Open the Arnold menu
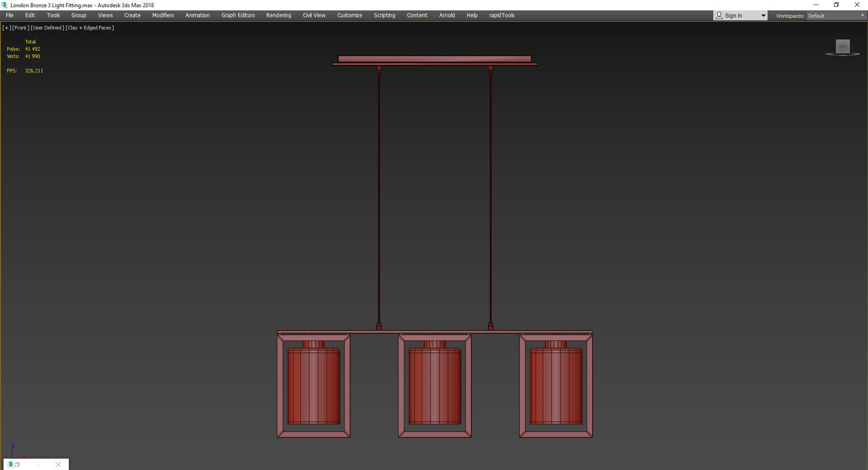 tap(447, 15)
